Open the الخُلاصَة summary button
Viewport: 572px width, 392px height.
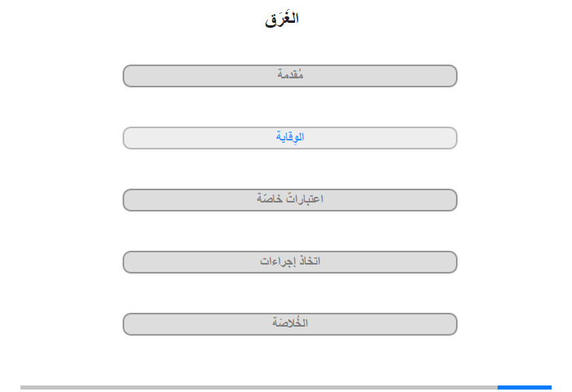point(289,324)
